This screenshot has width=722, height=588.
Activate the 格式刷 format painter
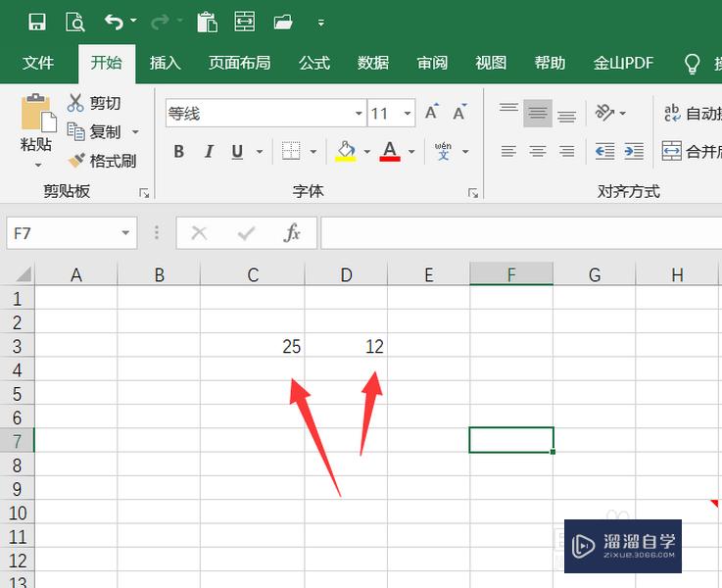pyautogui.click(x=102, y=161)
